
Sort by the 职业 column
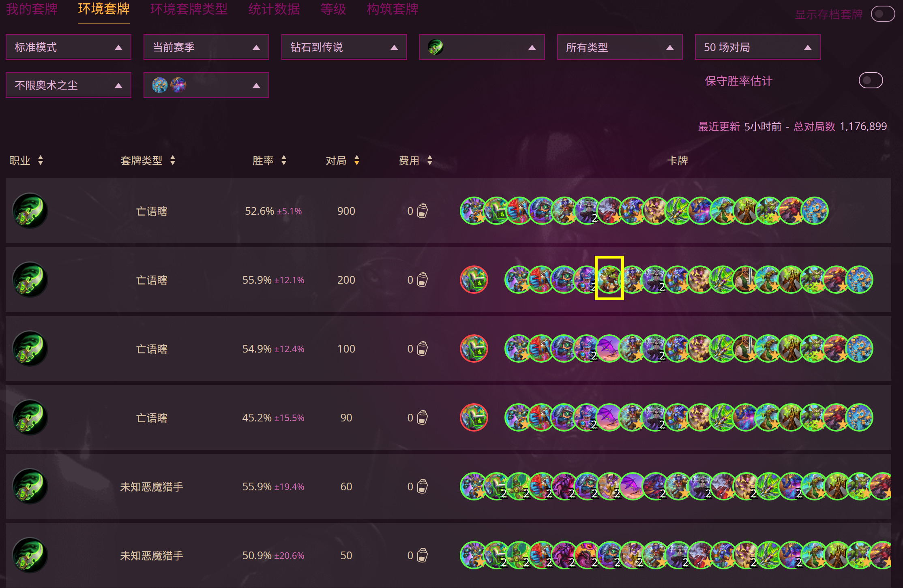(26, 160)
